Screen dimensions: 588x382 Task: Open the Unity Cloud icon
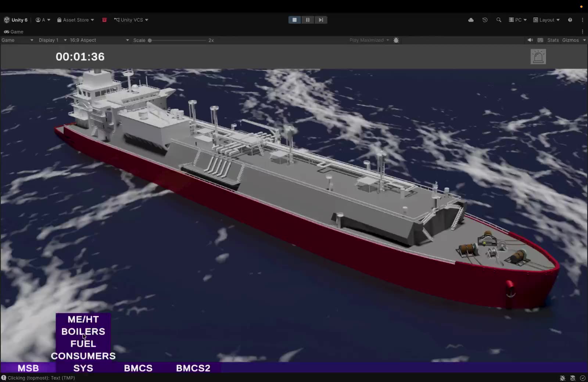[471, 20]
